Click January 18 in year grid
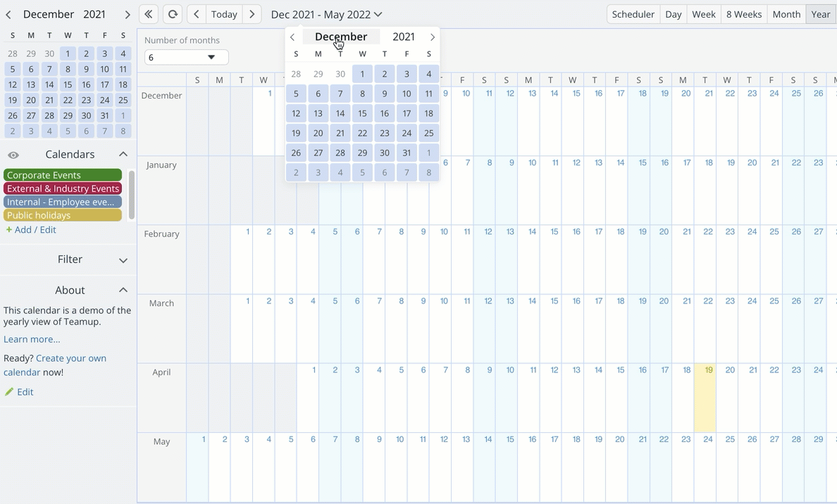The image size is (837, 504). [705, 190]
